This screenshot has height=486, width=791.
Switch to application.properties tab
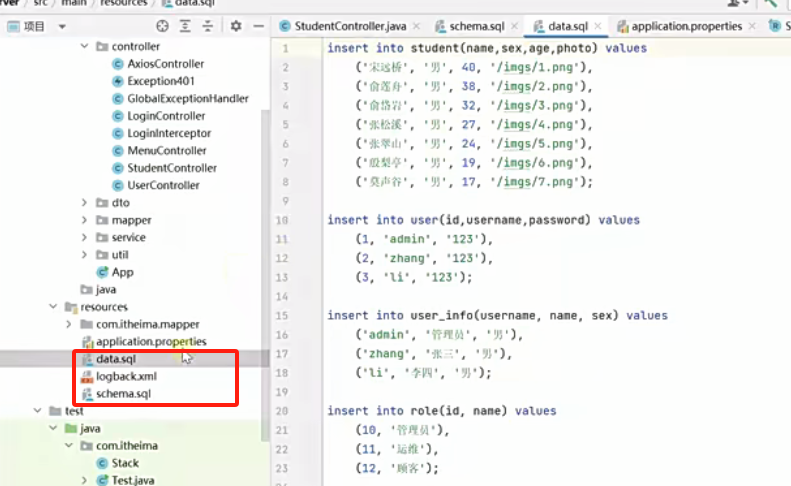tap(687, 26)
